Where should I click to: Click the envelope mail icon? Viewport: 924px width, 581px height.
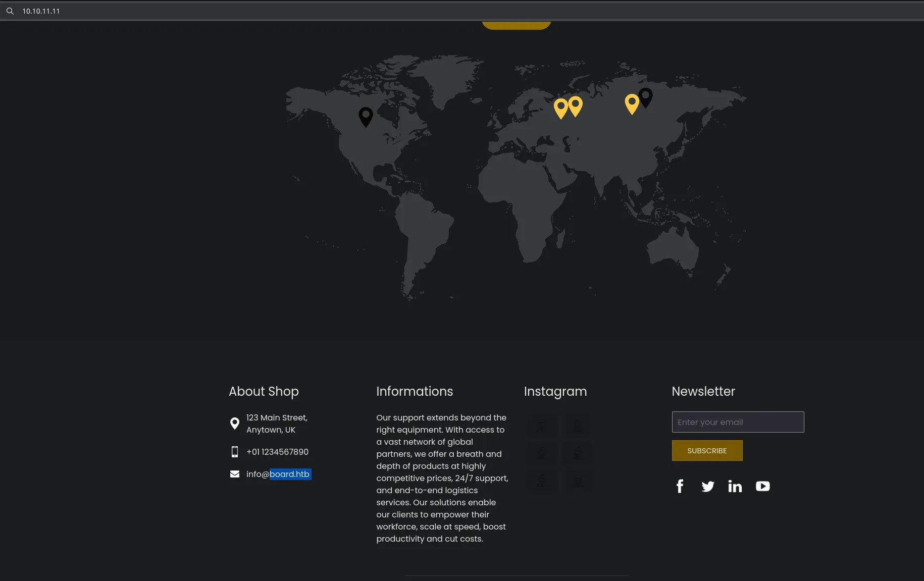(x=234, y=474)
